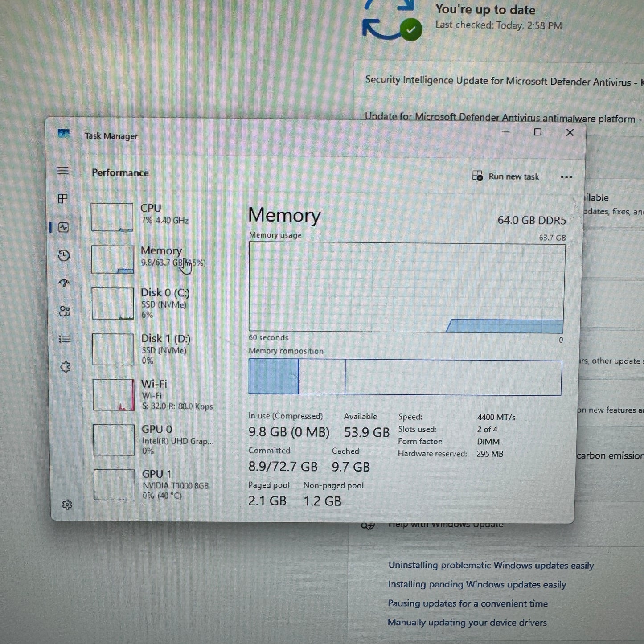
Task: Click the 295 MB hardware reserved value
Action: pos(490,454)
